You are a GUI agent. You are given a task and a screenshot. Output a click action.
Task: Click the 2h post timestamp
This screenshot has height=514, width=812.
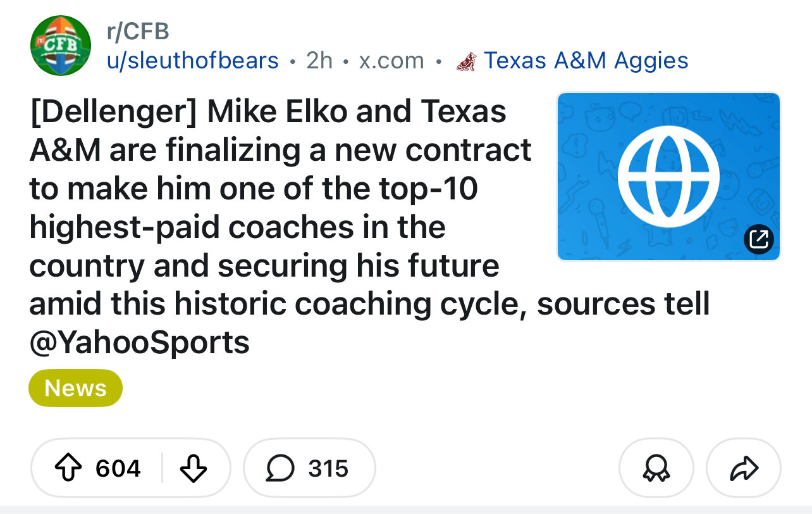tap(319, 61)
